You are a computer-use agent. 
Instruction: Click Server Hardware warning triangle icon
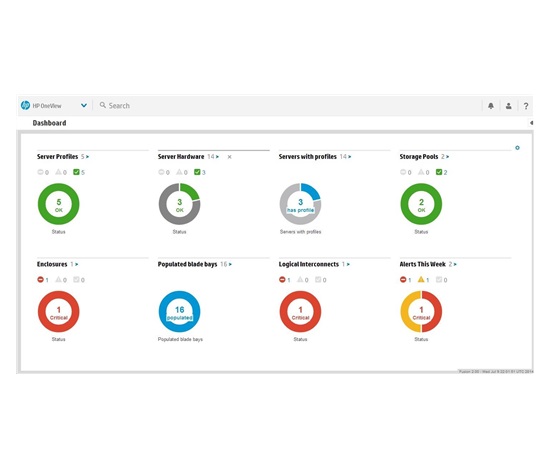179,172
